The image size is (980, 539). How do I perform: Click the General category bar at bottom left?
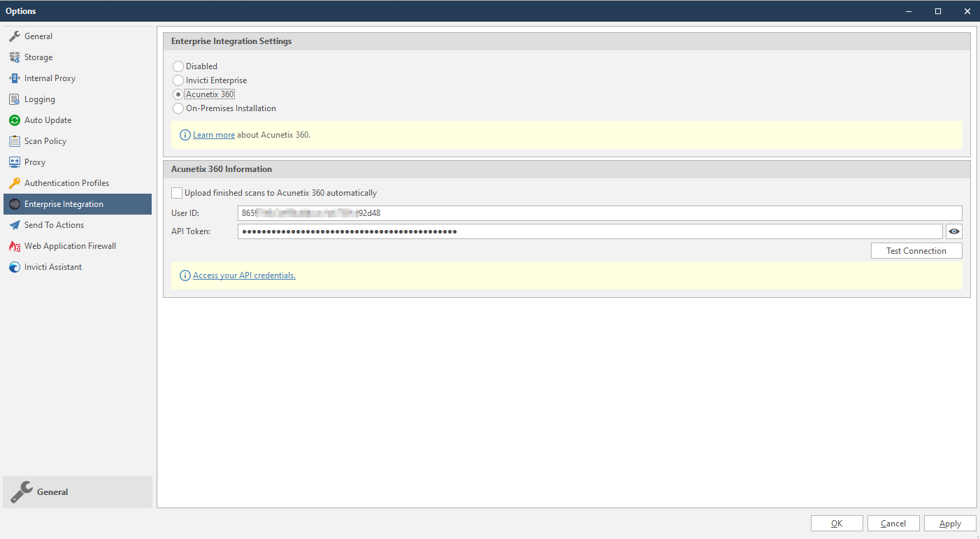point(78,492)
